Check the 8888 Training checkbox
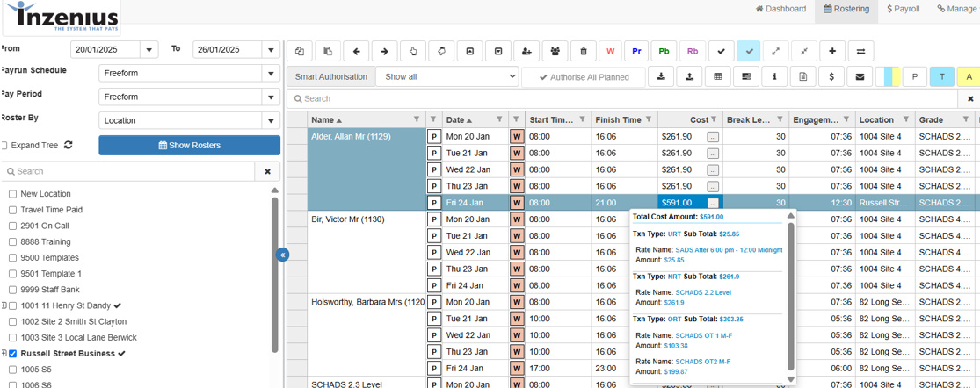The width and height of the screenshot is (980, 388). coord(12,242)
